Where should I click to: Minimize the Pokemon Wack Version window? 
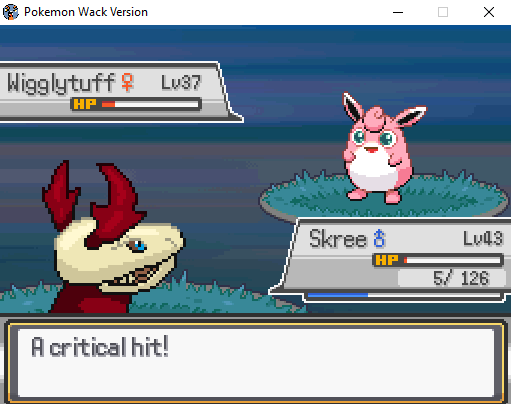pos(398,12)
